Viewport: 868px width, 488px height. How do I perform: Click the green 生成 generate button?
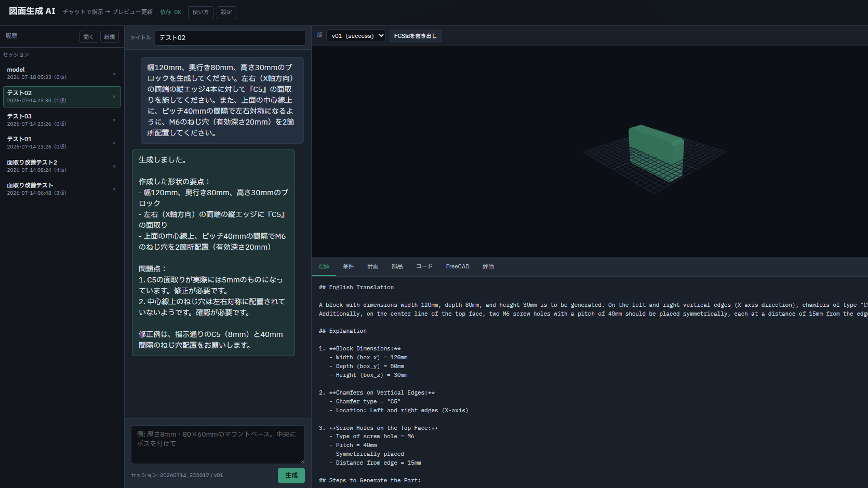[x=291, y=476]
